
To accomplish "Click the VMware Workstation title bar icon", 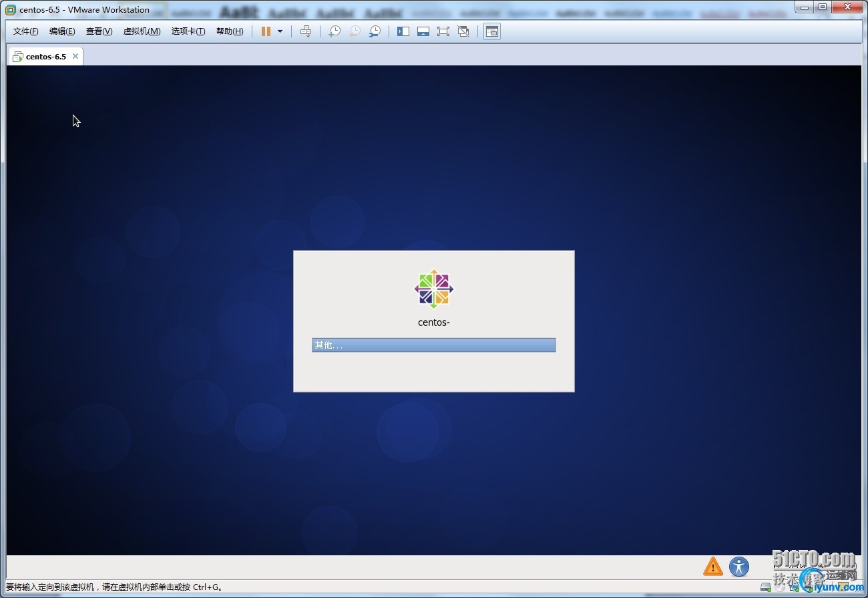I will pyautogui.click(x=11, y=10).
